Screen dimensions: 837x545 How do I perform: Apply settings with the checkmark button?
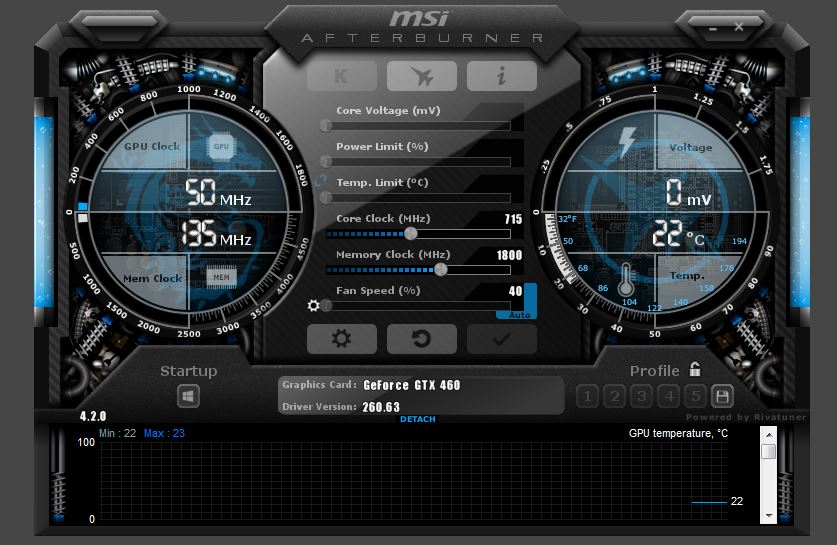(502, 338)
